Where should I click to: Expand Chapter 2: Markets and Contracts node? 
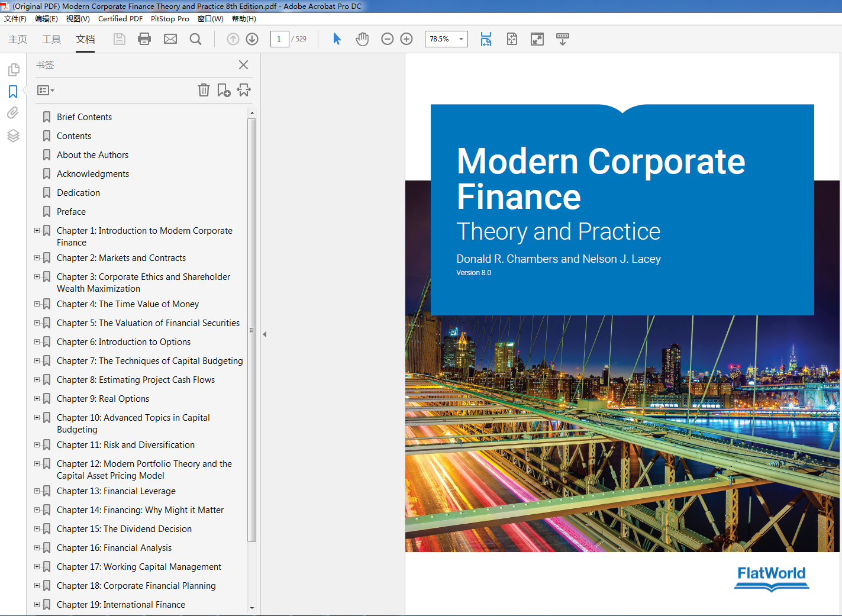pyautogui.click(x=37, y=257)
